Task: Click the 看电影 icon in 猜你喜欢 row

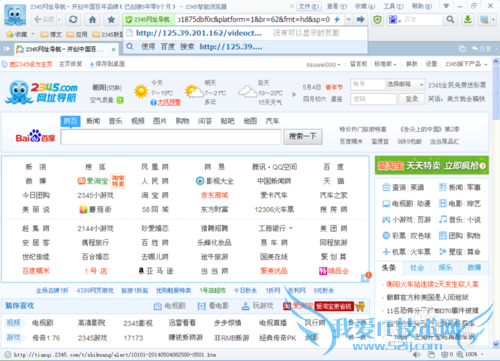Action: click(201, 306)
